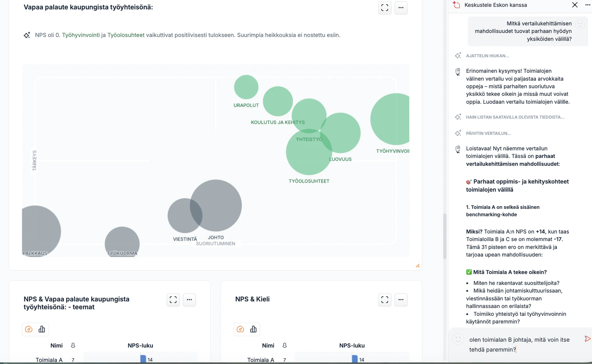Open more options for free feedback chart
The height and width of the screenshot is (364, 592).
[x=401, y=8]
